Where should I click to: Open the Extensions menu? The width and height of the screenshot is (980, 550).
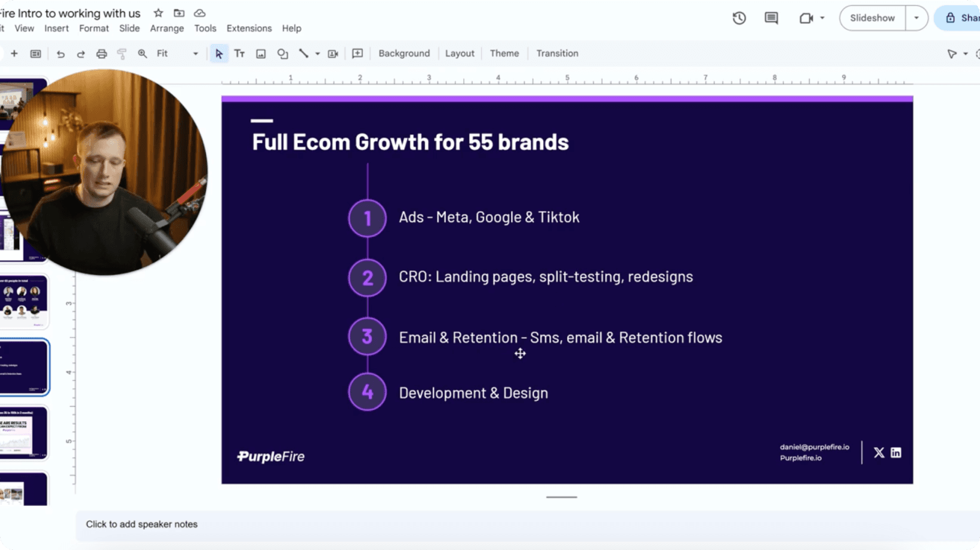[x=249, y=28]
